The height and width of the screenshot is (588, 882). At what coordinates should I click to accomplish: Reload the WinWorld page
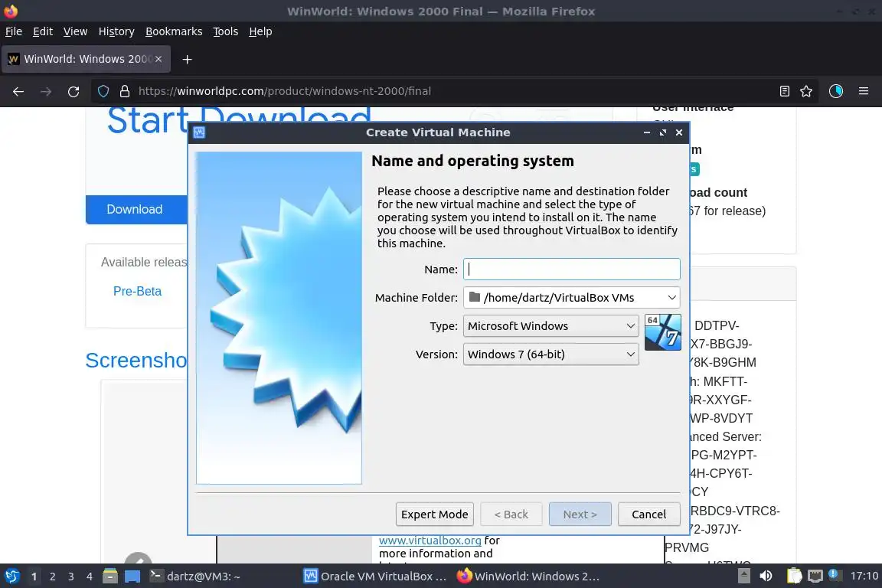73,91
